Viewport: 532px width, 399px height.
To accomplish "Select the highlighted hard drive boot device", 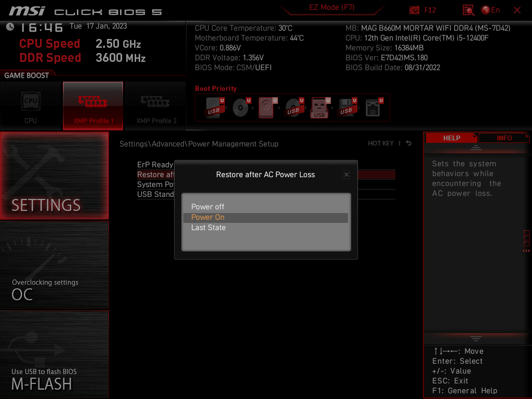I will (x=268, y=108).
